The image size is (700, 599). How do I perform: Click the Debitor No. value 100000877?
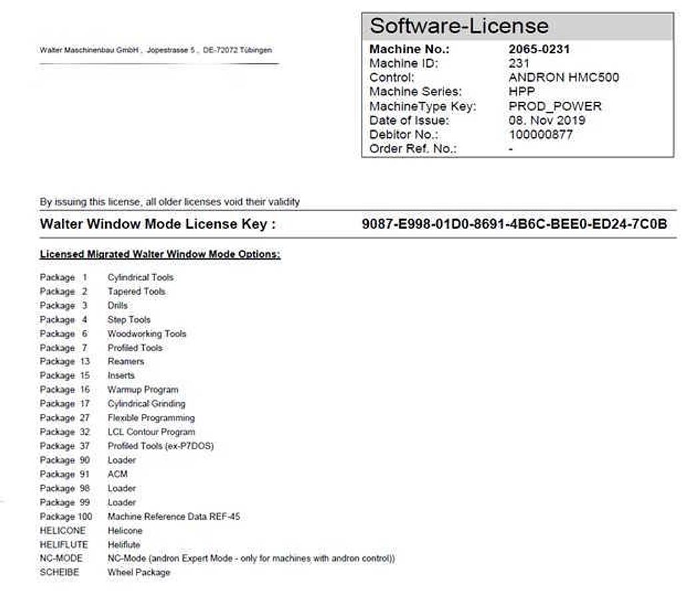point(540,135)
